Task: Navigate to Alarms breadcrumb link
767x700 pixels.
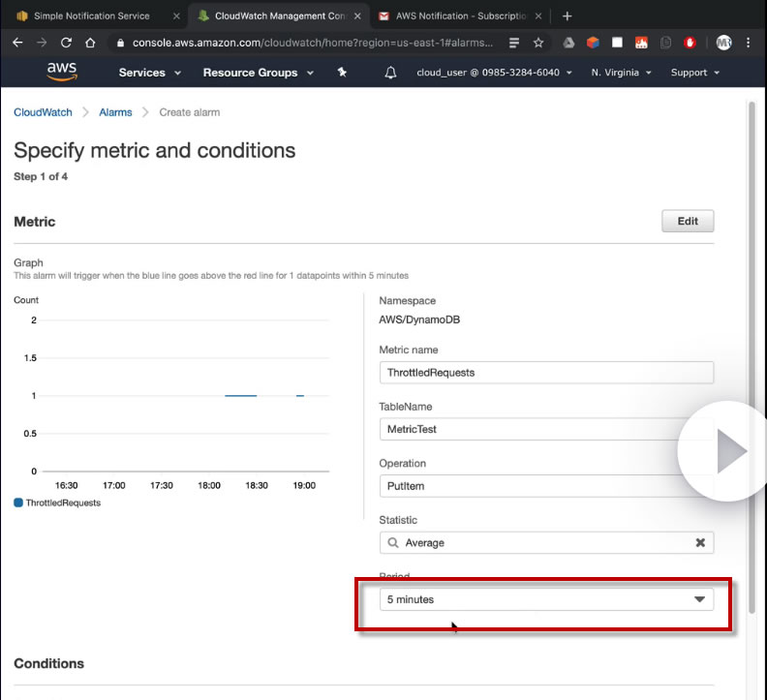Action: tap(115, 112)
